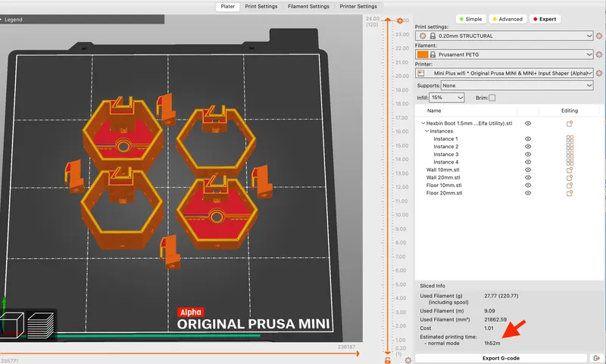Image resolution: width=606 pixels, height=364 pixels.
Task: Open the Print settings preset dropdown
Action: (504, 36)
